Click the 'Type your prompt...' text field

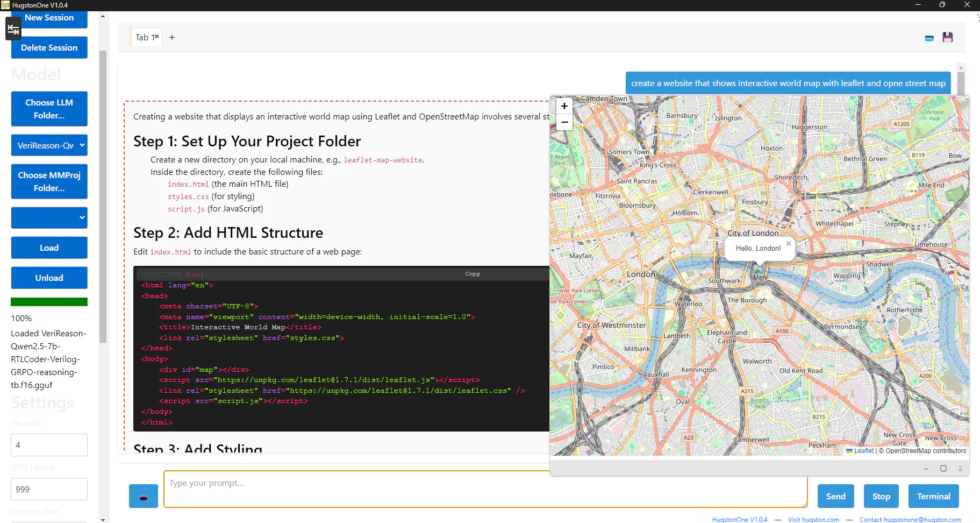point(485,489)
